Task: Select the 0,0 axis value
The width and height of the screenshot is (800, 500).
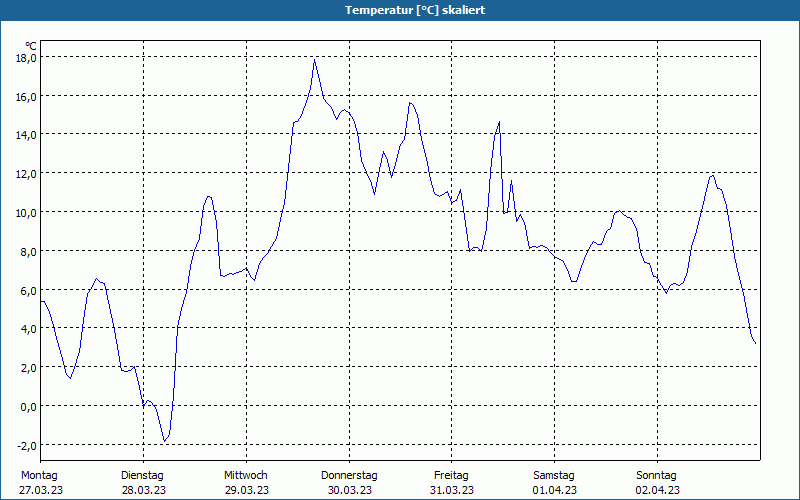Action: click(x=28, y=407)
